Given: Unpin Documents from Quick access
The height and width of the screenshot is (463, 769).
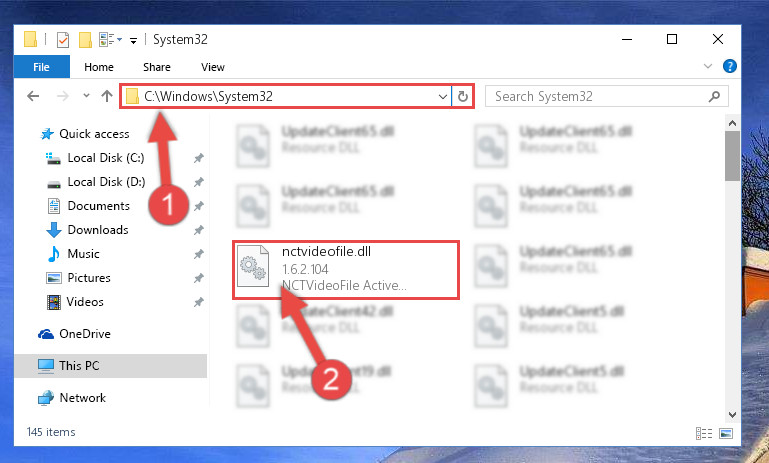Looking at the screenshot, I should pyautogui.click(x=198, y=206).
